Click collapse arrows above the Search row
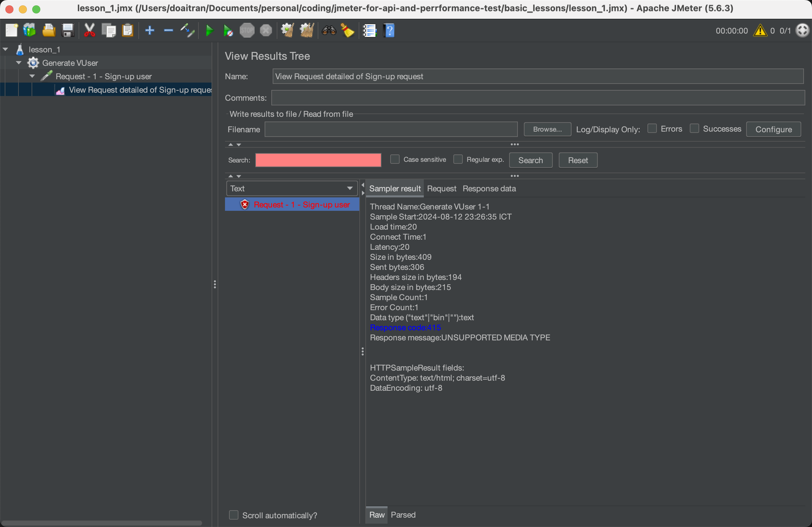The width and height of the screenshot is (812, 527). pos(234,145)
